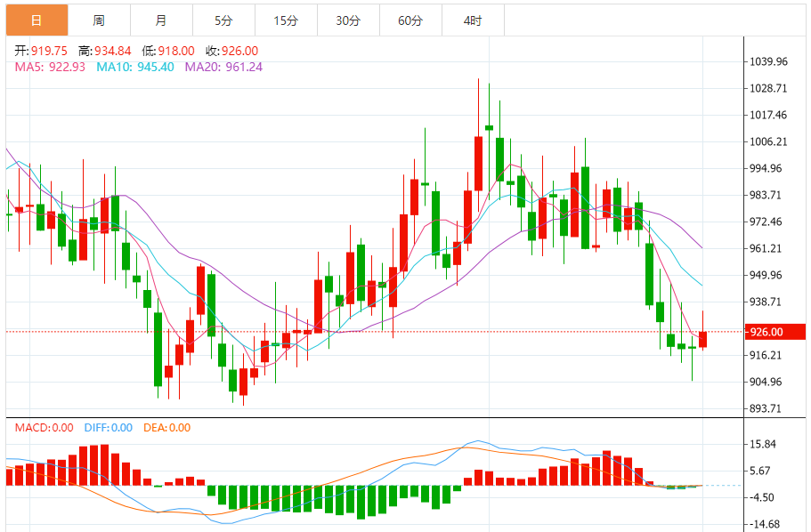Click the 893.71 price axis label
The width and height of the screenshot is (811, 532).
766,408
